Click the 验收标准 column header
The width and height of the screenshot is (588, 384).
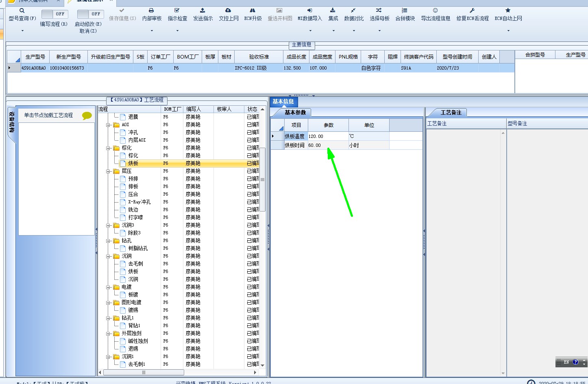click(x=259, y=57)
